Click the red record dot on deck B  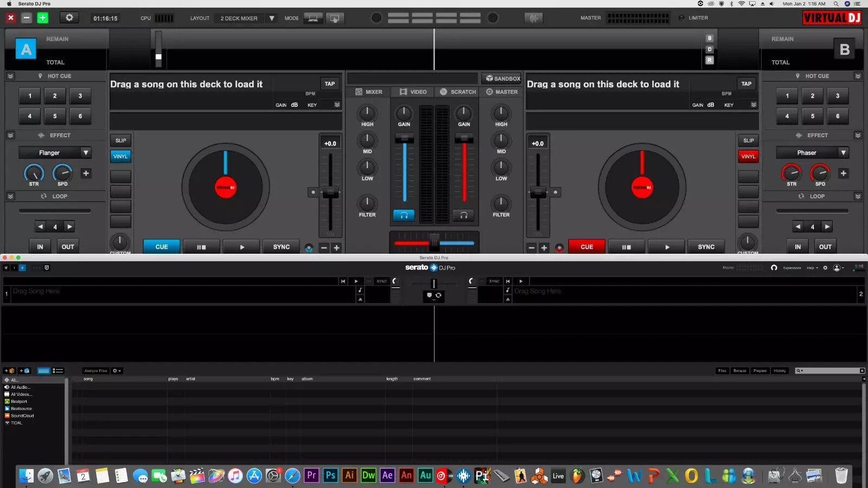point(559,248)
